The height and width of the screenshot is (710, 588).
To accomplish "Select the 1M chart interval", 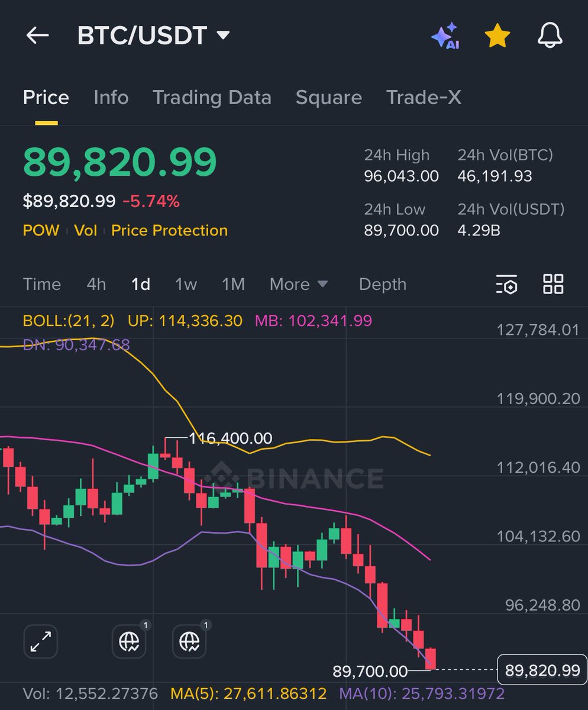I will (233, 285).
